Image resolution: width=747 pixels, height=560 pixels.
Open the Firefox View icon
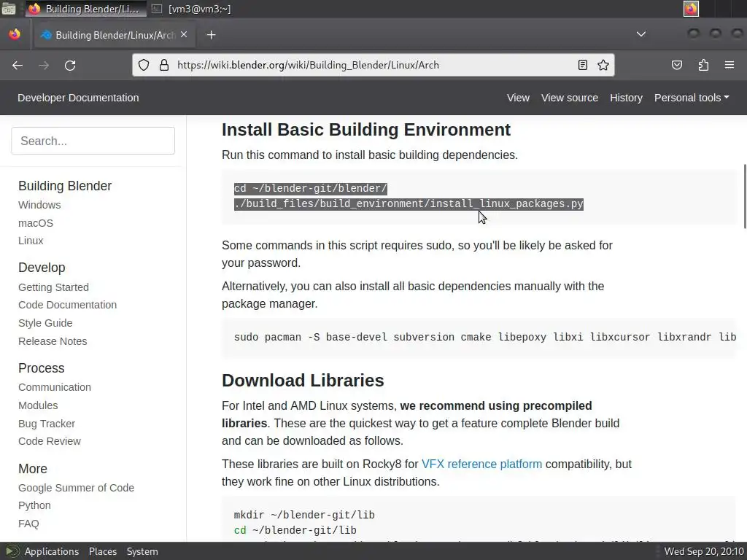15,35
